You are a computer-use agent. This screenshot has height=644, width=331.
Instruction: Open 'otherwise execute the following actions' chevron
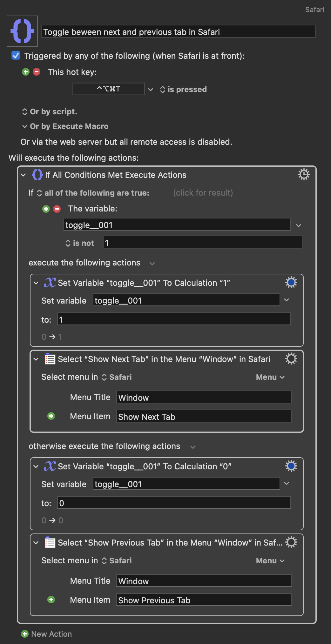tap(193, 447)
